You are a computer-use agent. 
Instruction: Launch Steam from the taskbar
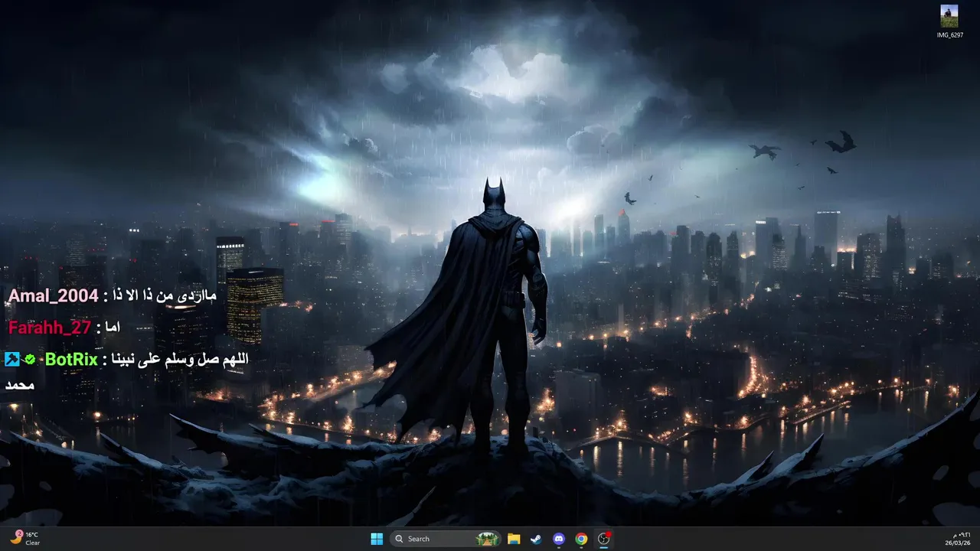pyautogui.click(x=536, y=539)
